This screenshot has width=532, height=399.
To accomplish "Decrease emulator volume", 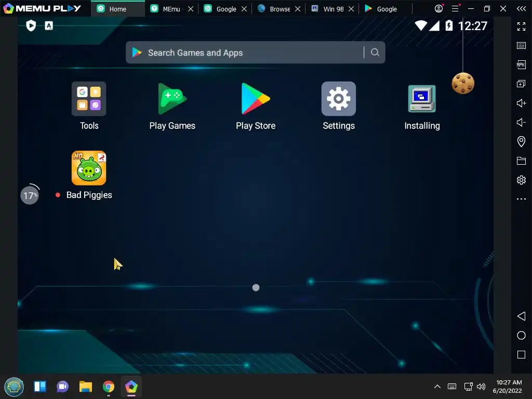I will coord(521,122).
